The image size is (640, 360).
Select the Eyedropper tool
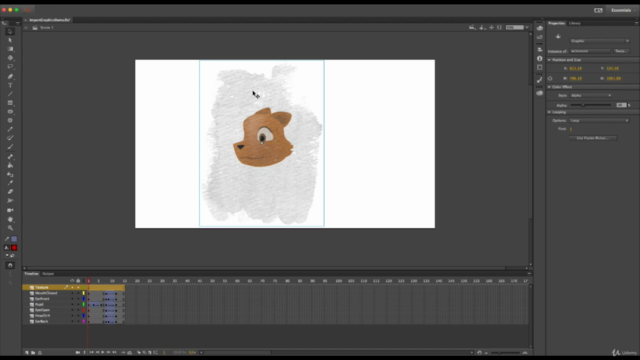pos(10,183)
